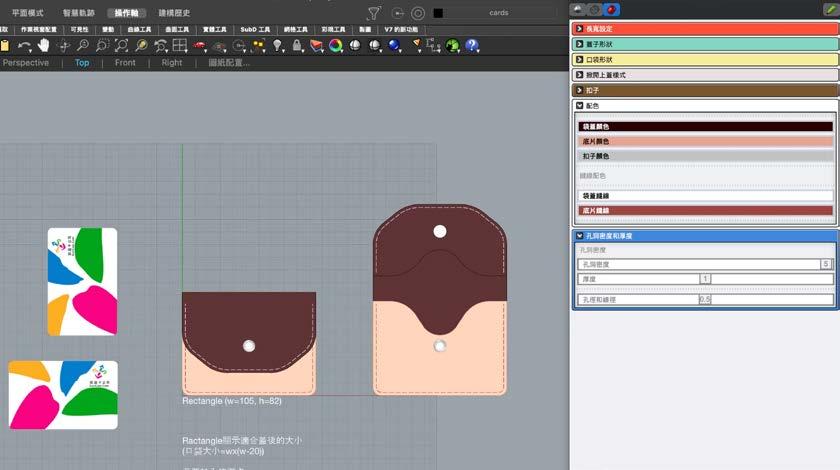
Task: Switch to the Front viewport tab
Action: [x=125, y=63]
